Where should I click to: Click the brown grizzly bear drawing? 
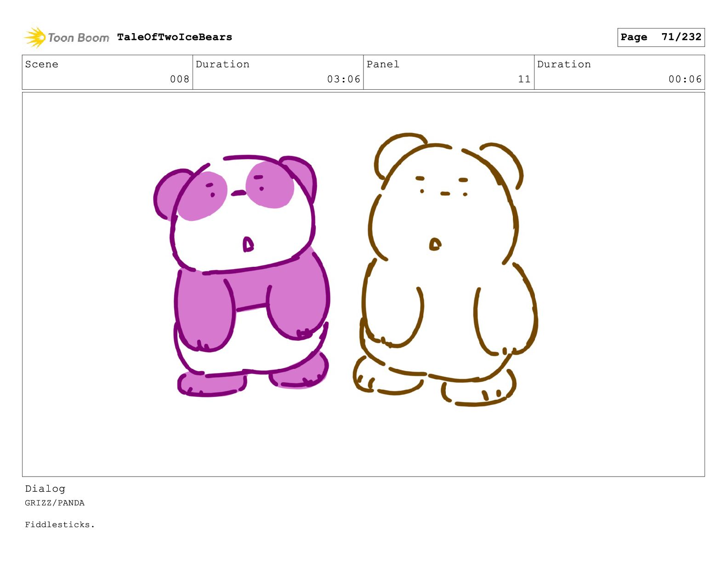(x=446, y=270)
